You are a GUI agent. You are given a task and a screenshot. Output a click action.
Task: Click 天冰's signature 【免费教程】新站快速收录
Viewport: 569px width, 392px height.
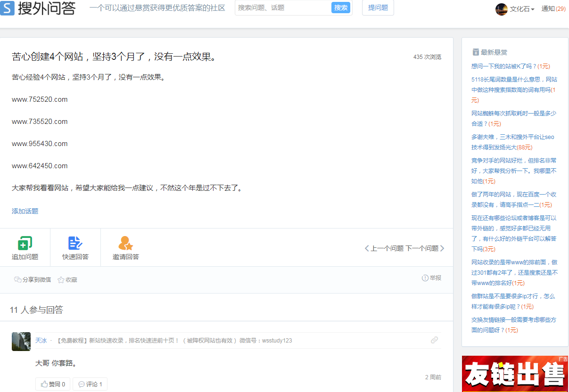pyautogui.click(x=174, y=340)
